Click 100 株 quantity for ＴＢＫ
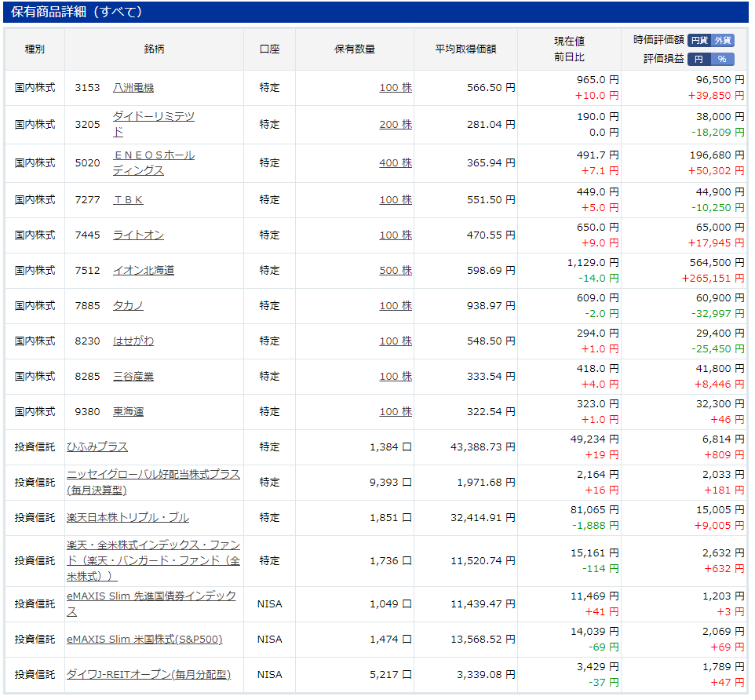The height and width of the screenshot is (700, 755). 396,200
